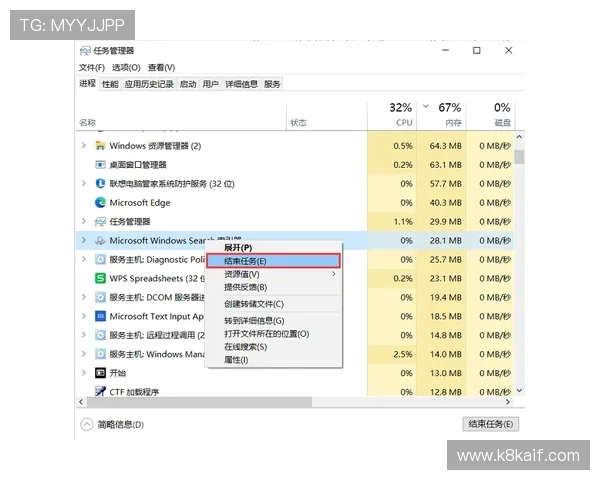Open the 查看(V) menu

click(161, 68)
